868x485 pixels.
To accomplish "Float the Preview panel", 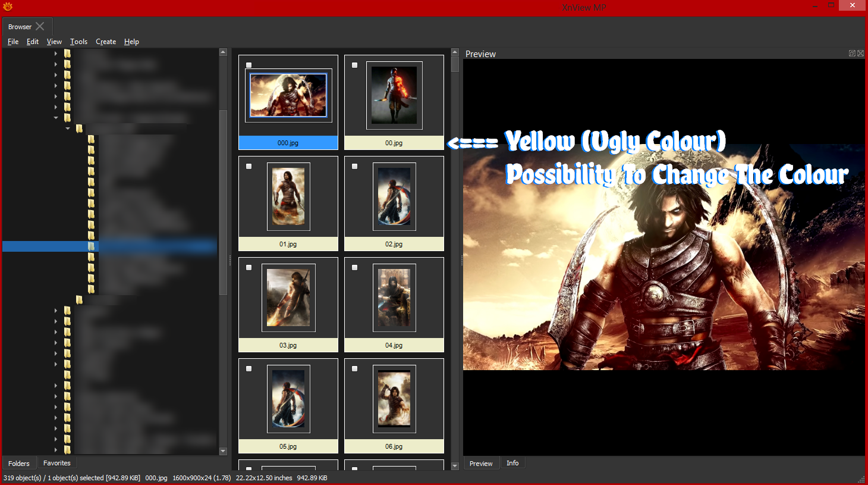I will tap(852, 54).
